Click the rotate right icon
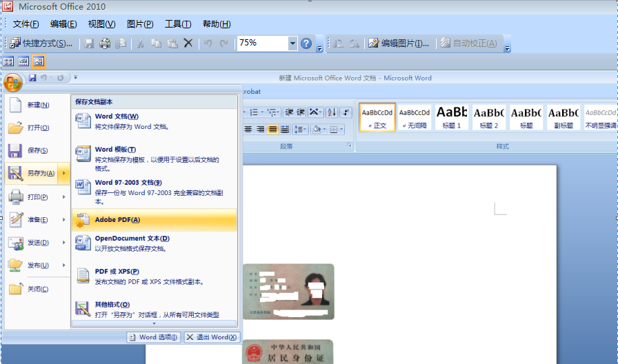 tap(354, 43)
